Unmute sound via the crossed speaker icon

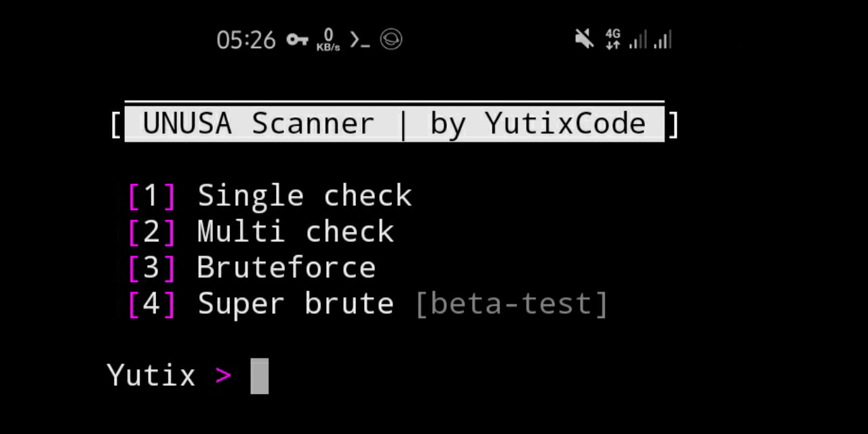585,39
